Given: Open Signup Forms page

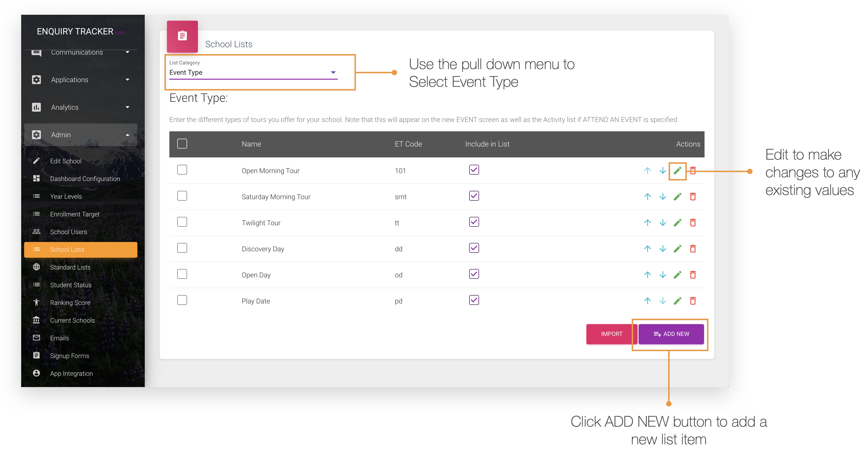Looking at the screenshot, I should (x=81, y=356).
